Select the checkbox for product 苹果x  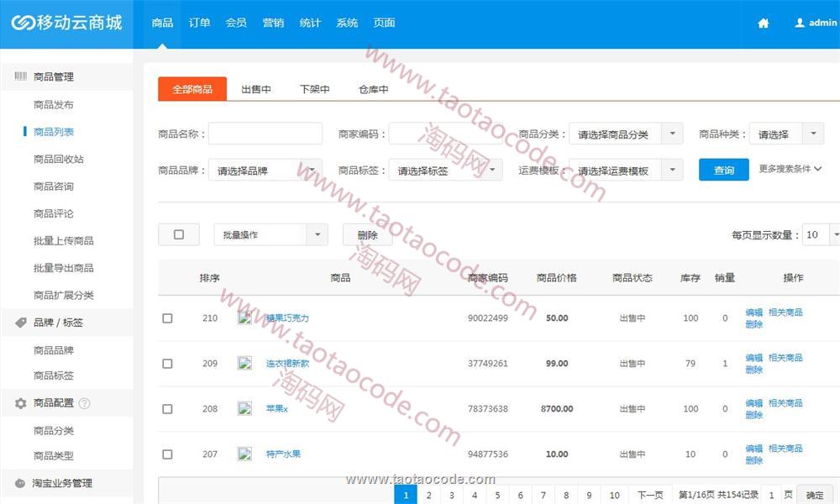coord(167,409)
